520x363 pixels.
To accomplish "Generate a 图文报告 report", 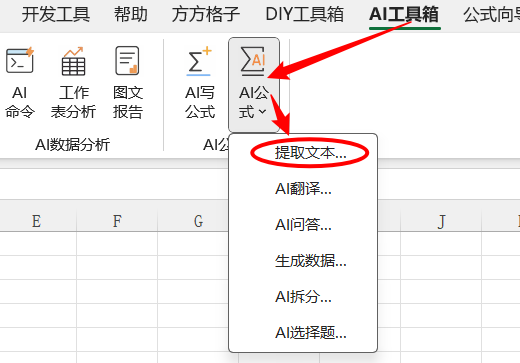I will coord(128,83).
